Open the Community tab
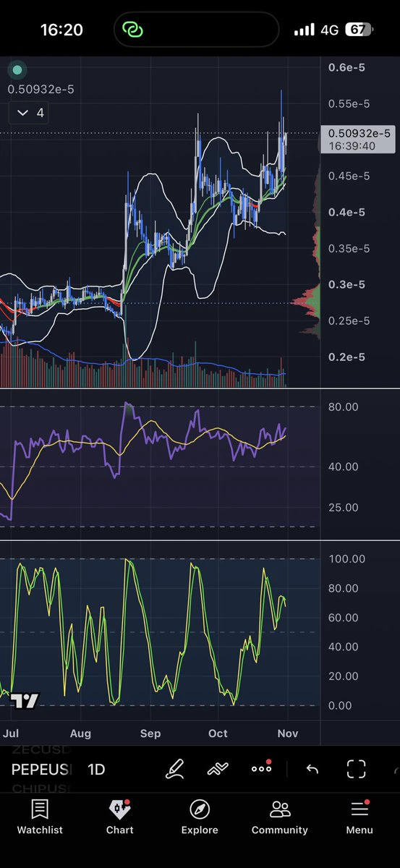The width and height of the screenshot is (400, 868). (279, 817)
